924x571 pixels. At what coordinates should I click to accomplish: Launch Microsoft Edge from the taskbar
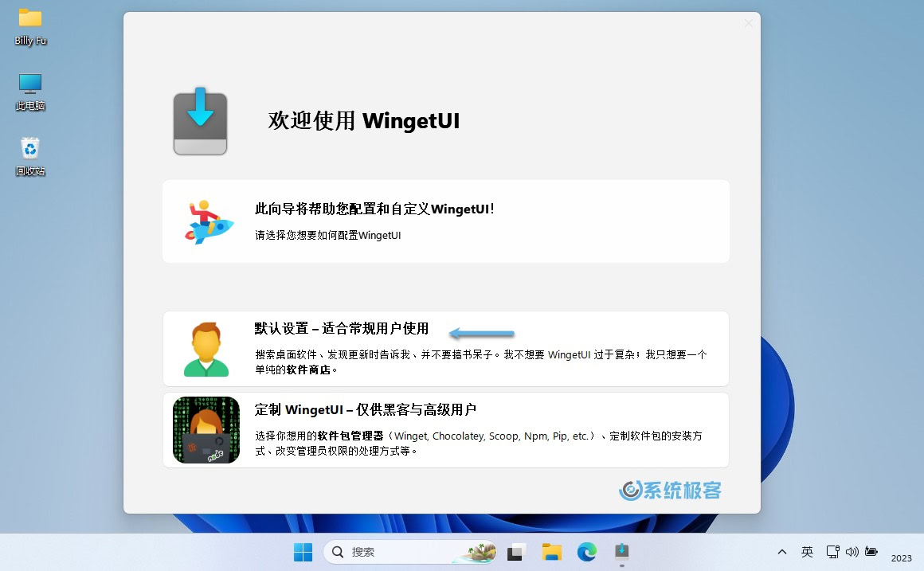click(586, 551)
